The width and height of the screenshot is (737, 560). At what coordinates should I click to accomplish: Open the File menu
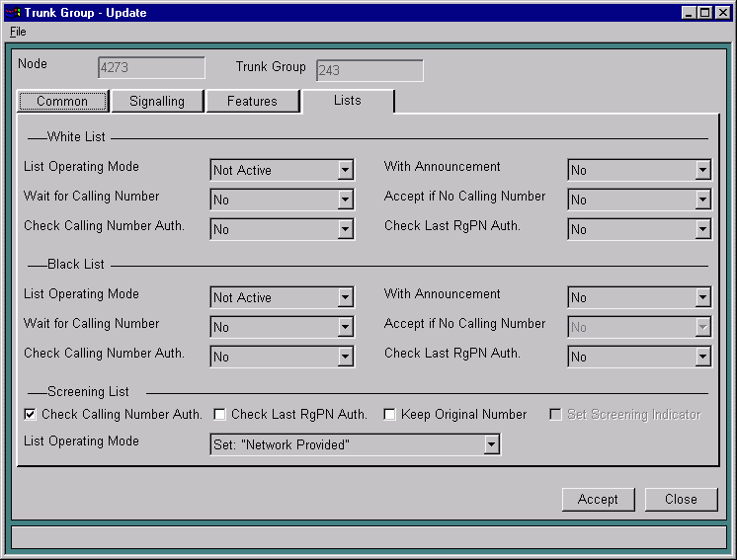(x=18, y=32)
